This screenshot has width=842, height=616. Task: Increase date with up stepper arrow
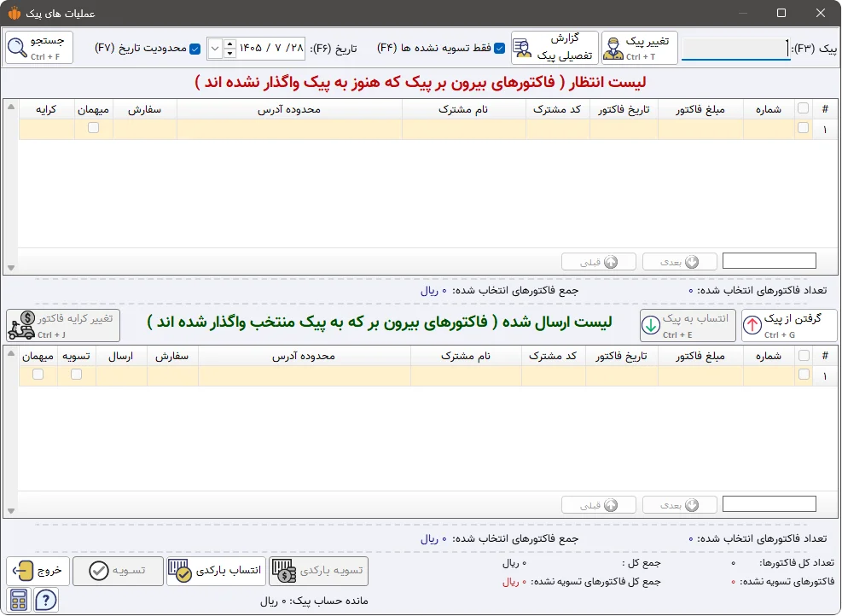229,44
